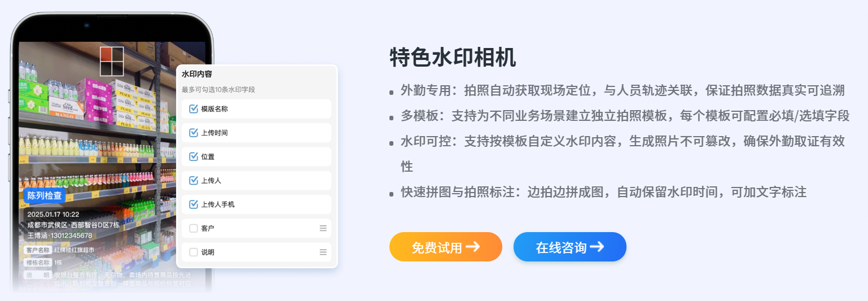This screenshot has height=301, width=868.
Task: Check the 说明 checkbox
Action: pyautogui.click(x=194, y=252)
